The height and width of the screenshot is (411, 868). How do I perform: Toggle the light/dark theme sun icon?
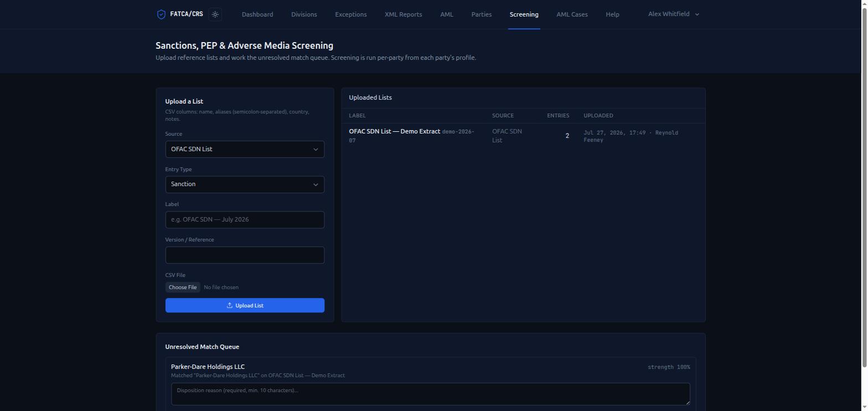pyautogui.click(x=215, y=14)
